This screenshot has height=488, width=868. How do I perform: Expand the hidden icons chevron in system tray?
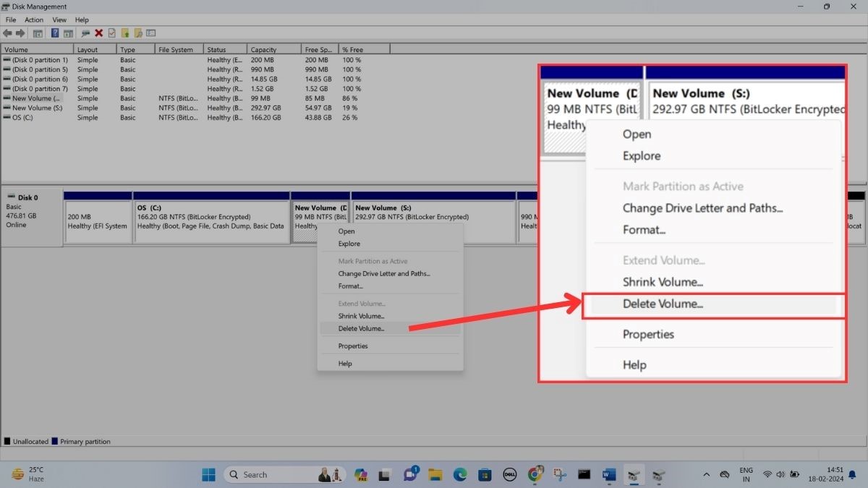click(706, 474)
